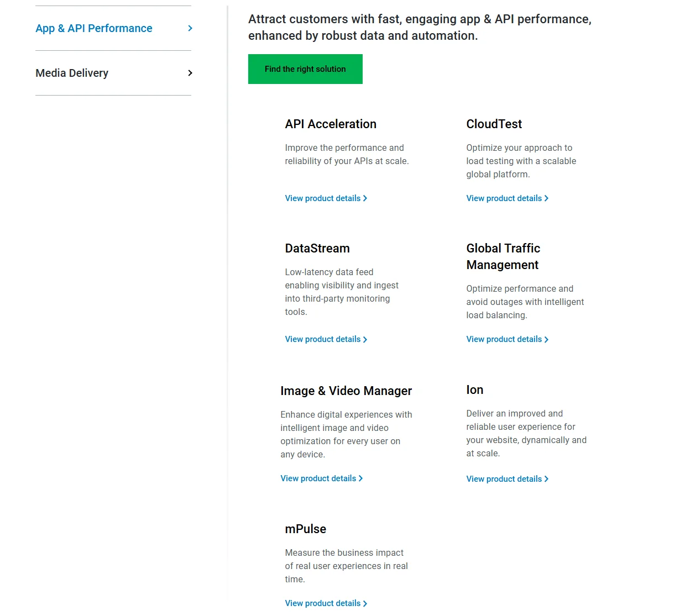View product details for Ion

click(507, 479)
